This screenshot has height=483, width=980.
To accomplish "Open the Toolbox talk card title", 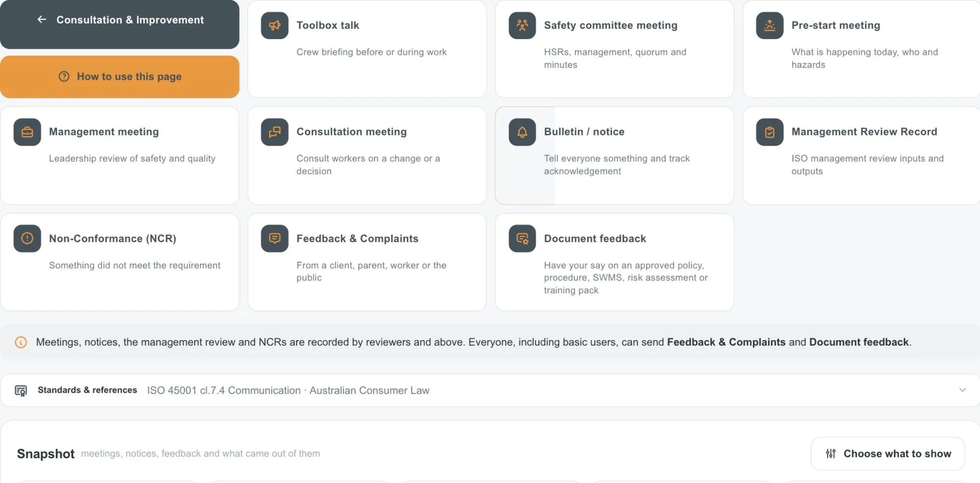I will (x=328, y=25).
